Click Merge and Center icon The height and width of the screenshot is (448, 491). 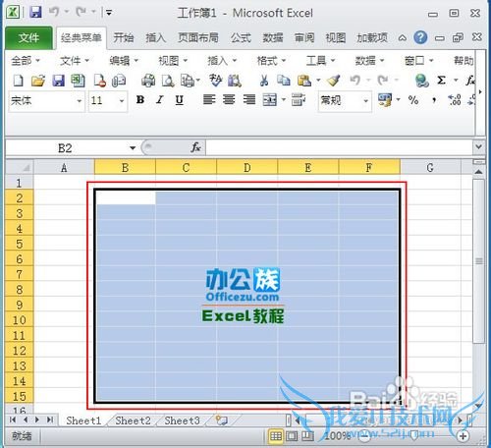pos(270,99)
